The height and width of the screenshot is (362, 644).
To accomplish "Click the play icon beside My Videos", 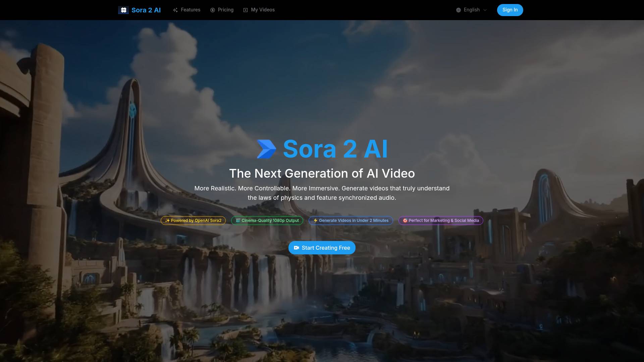I will tap(246, 10).
